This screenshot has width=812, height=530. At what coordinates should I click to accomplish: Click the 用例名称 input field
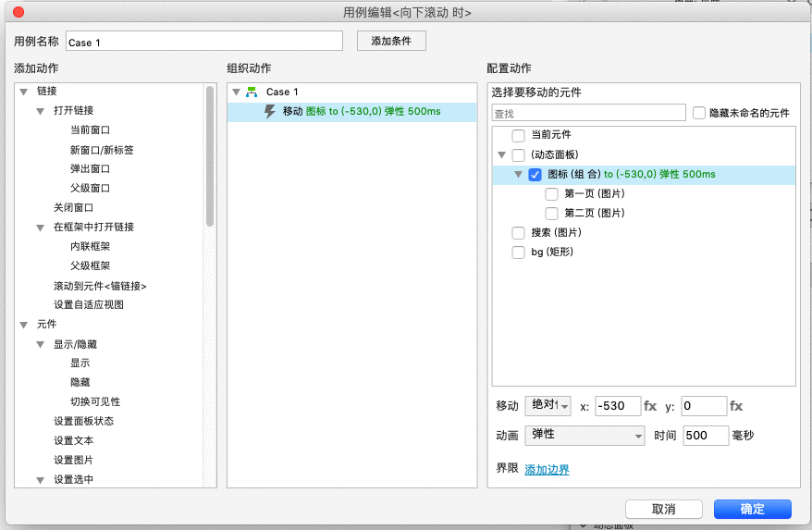204,42
